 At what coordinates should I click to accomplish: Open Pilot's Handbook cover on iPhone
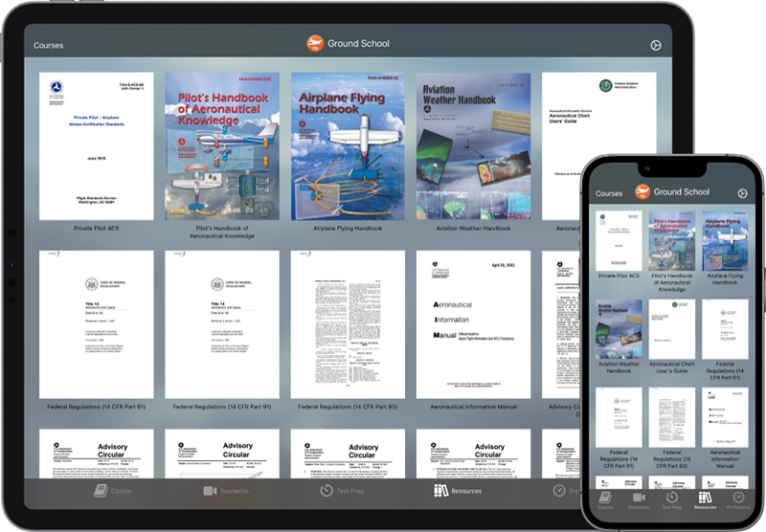click(x=672, y=241)
